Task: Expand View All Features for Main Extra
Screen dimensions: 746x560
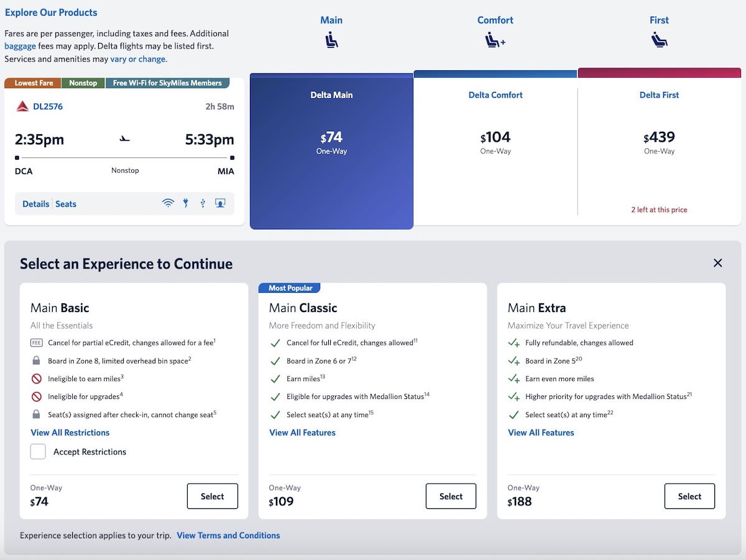Action: point(541,433)
